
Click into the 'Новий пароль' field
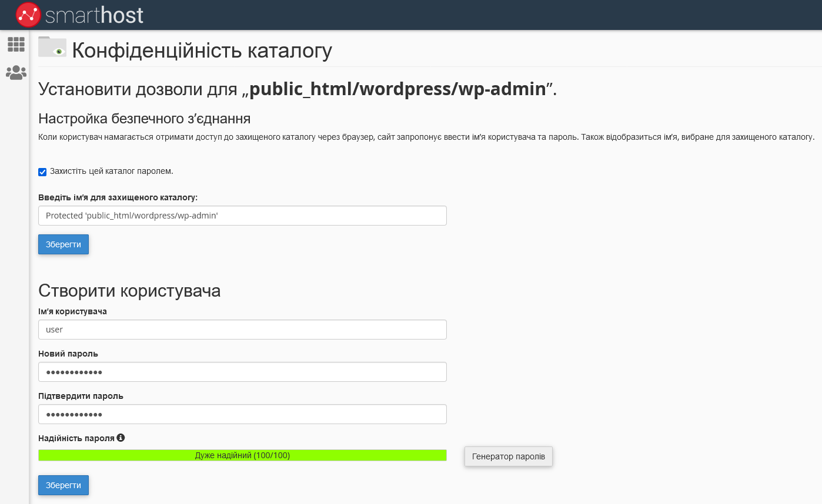pos(242,372)
